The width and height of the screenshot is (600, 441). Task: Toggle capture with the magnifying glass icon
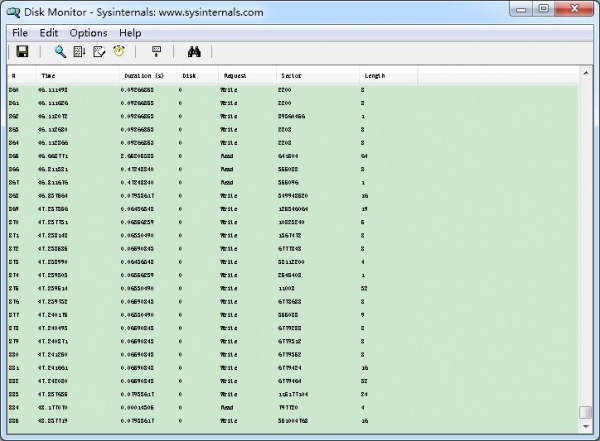pyautogui.click(x=60, y=52)
